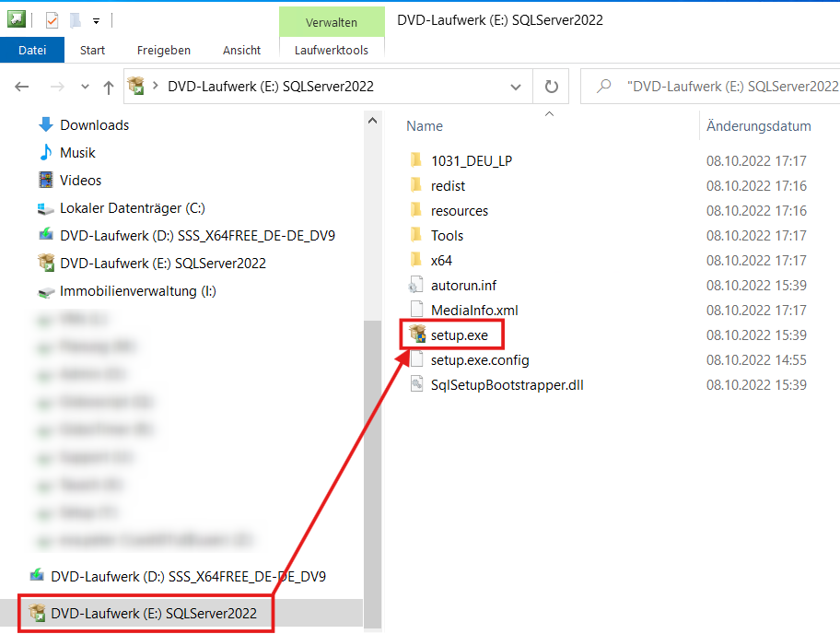
Task: Click the refresh button beside address bar
Action: [551, 87]
